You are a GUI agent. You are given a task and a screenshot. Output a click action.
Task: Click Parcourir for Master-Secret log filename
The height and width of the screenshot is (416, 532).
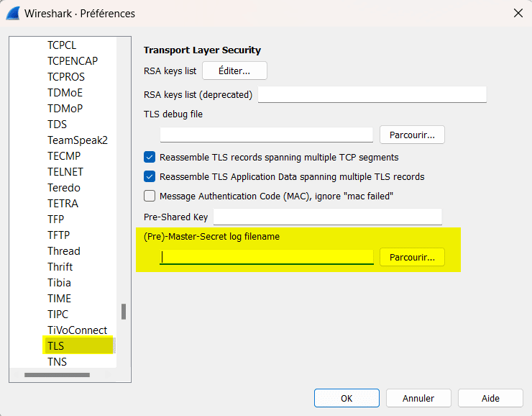(x=412, y=257)
